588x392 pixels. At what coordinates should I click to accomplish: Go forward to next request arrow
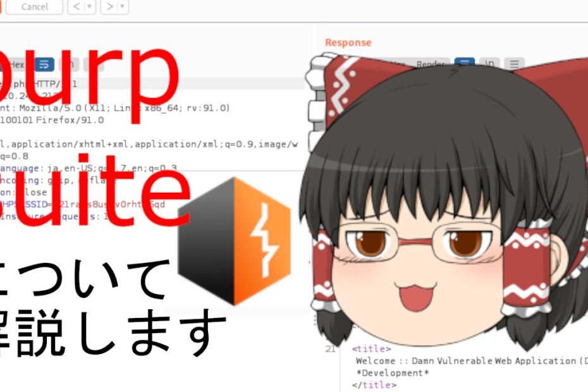pos(109,7)
